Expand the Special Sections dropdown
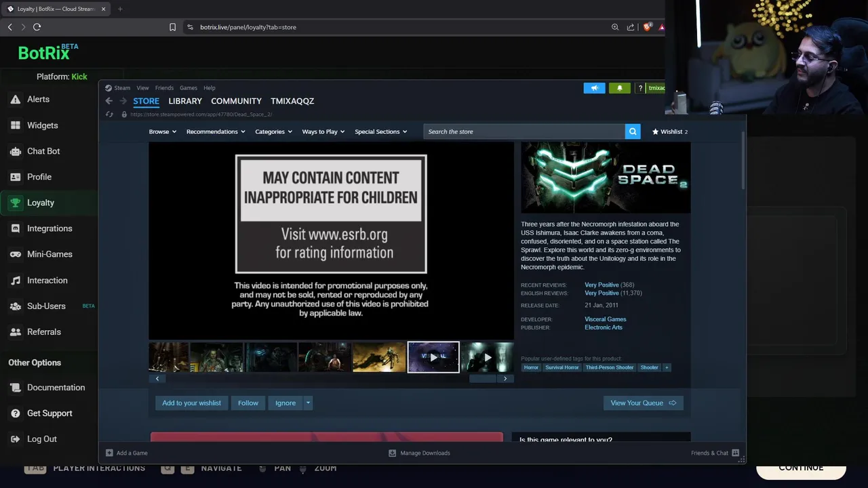The image size is (868, 488). coord(380,131)
